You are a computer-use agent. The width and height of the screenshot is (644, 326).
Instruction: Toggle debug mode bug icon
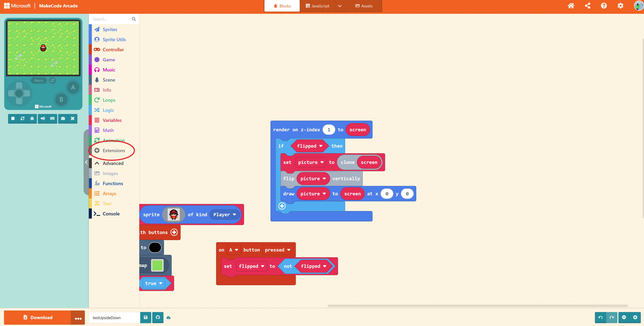tap(32, 119)
